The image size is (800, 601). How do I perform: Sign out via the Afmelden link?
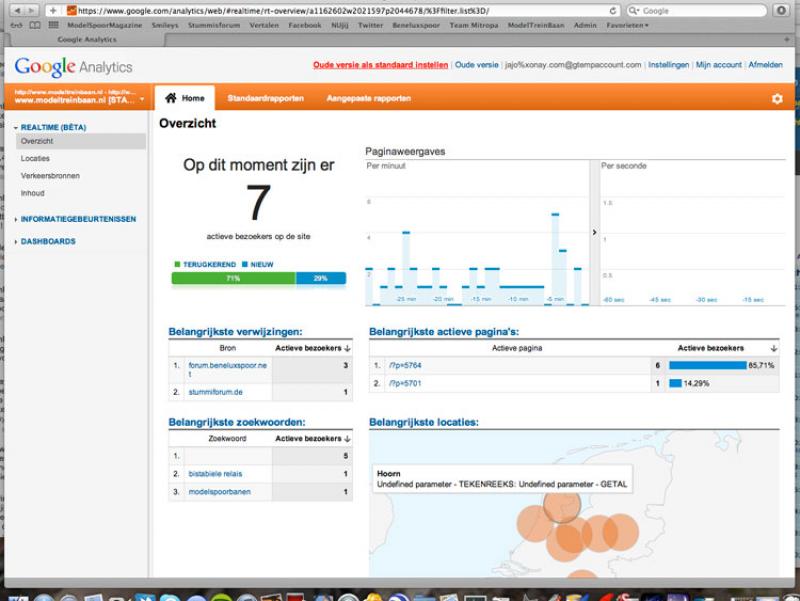point(765,65)
